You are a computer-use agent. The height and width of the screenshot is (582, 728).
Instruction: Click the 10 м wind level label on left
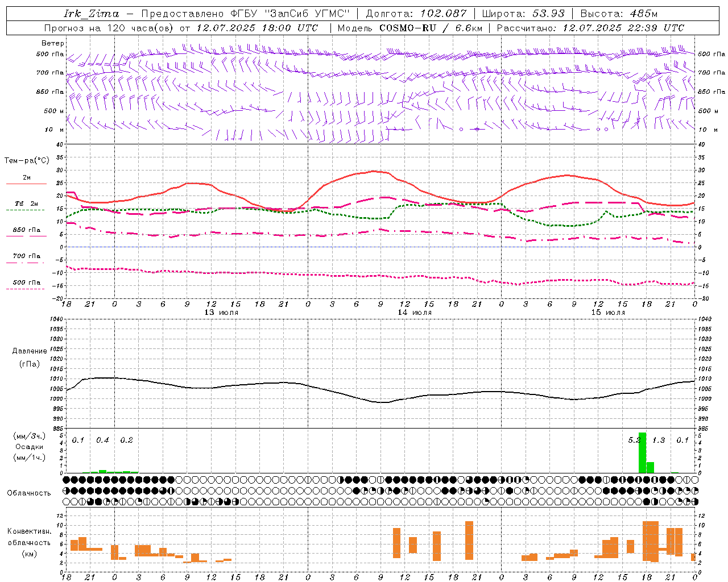click(x=55, y=130)
